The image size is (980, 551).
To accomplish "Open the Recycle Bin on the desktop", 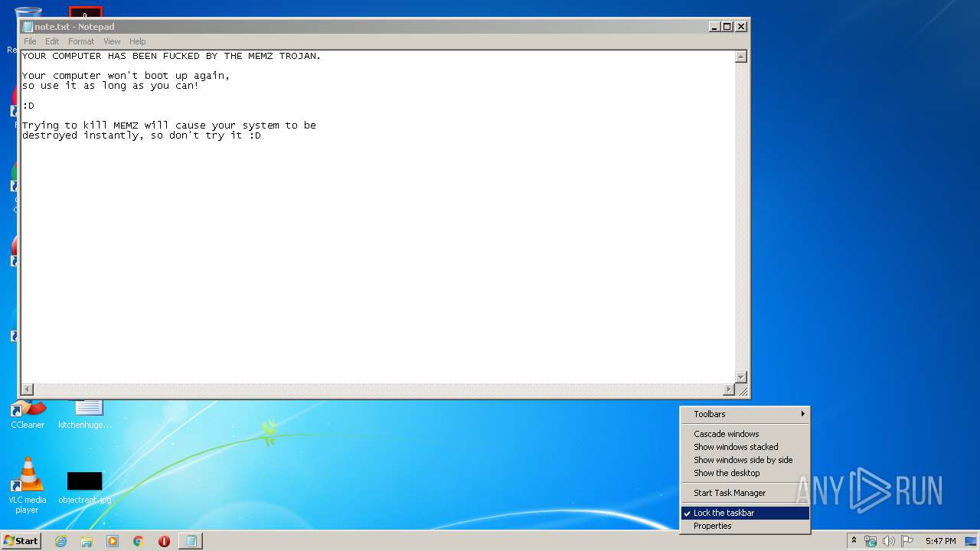I will click(28, 13).
